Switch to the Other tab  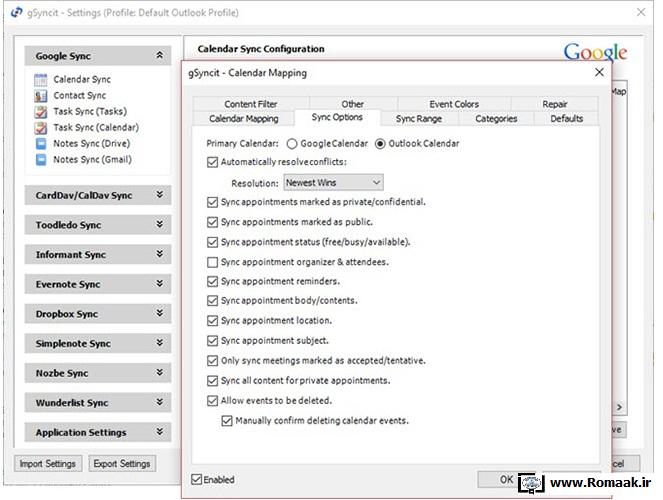click(x=353, y=104)
